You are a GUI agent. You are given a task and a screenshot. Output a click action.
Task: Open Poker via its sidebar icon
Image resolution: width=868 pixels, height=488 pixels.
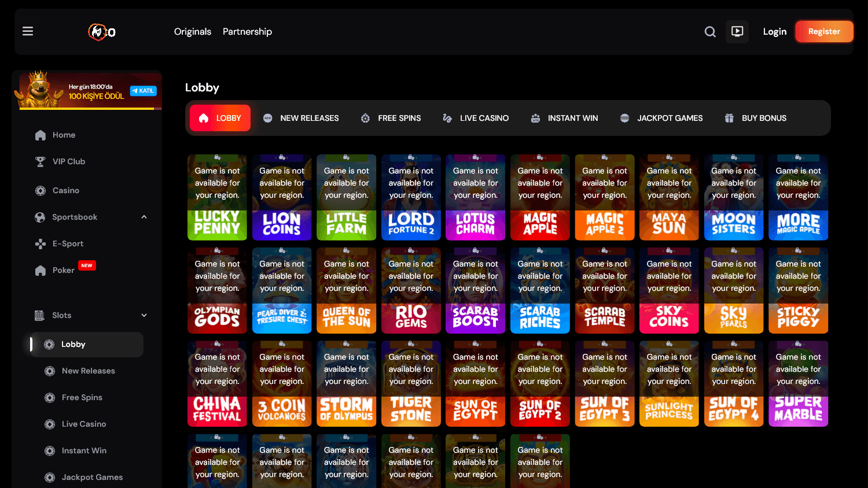(41, 270)
